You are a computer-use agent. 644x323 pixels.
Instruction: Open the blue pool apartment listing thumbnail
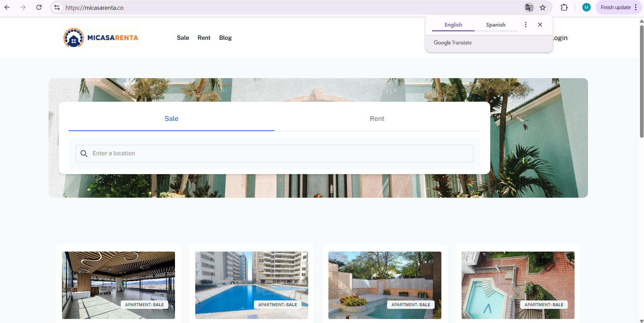(252, 285)
